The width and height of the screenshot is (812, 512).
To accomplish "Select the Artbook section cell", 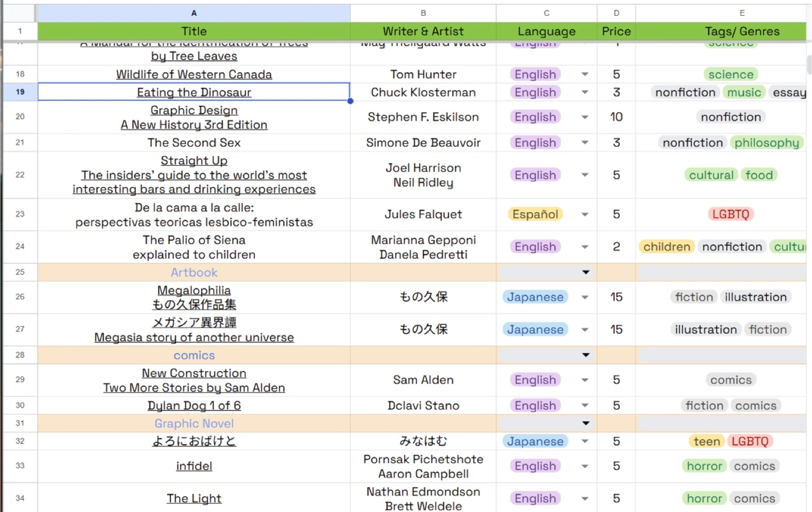I will coord(194,272).
